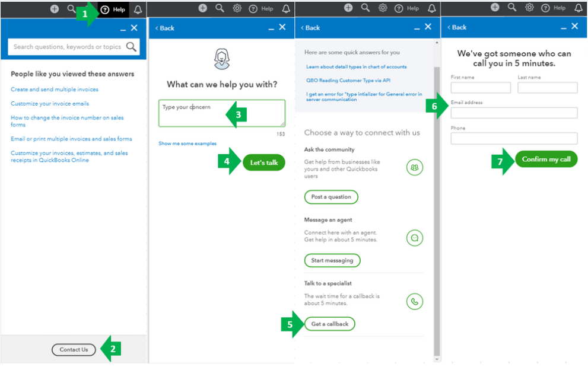Click the community people icon
The height and width of the screenshot is (367, 588).
point(414,168)
